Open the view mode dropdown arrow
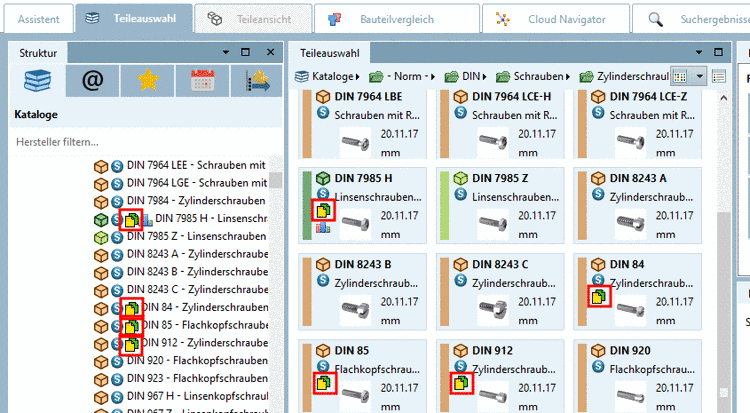This screenshot has width=750, height=413. click(699, 77)
